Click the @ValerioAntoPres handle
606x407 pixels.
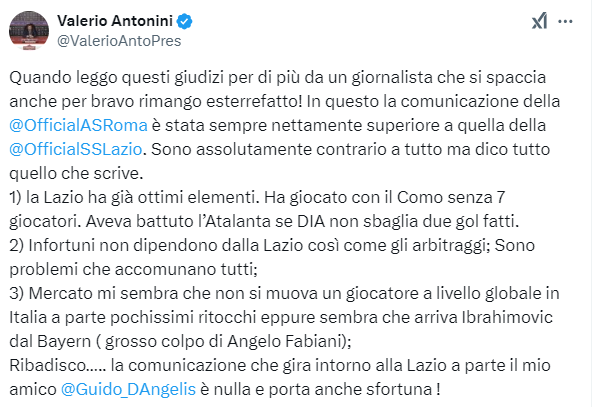click(x=119, y=41)
